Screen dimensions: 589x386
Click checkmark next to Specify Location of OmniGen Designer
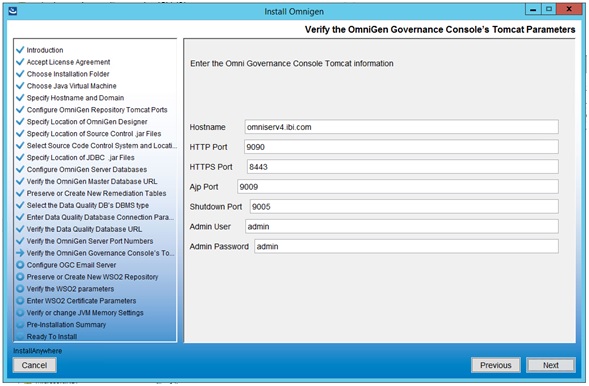(x=20, y=122)
